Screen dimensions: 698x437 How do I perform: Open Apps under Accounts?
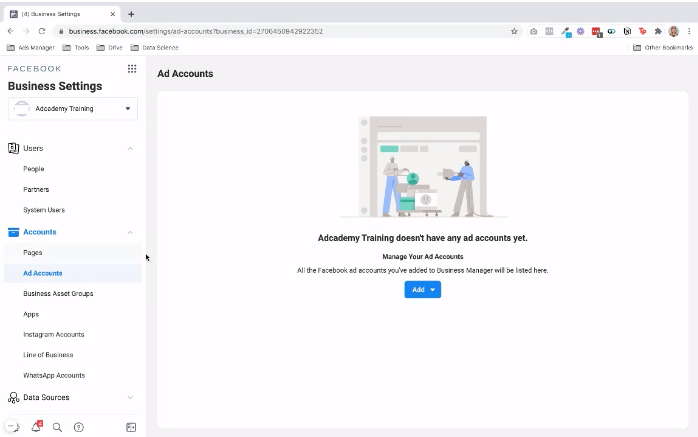click(x=31, y=314)
